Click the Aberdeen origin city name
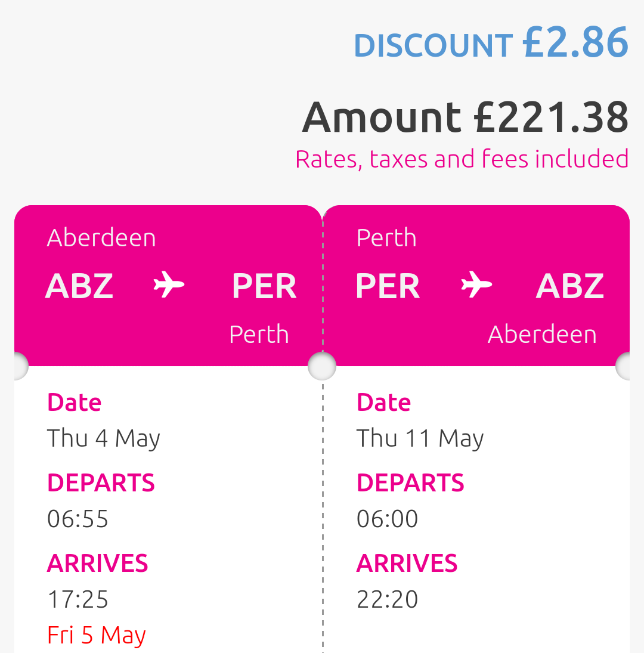The height and width of the screenshot is (653, 644). click(x=101, y=238)
